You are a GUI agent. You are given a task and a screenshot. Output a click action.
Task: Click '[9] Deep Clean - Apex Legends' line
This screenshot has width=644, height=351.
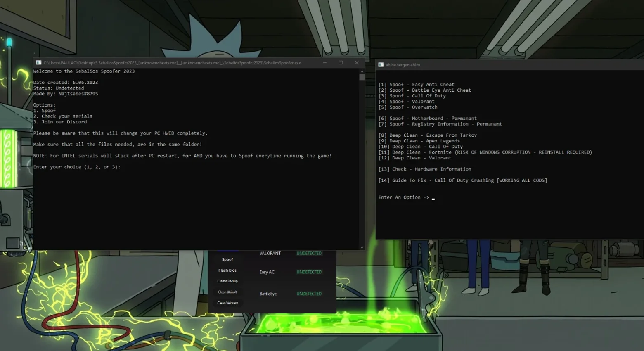click(x=419, y=141)
